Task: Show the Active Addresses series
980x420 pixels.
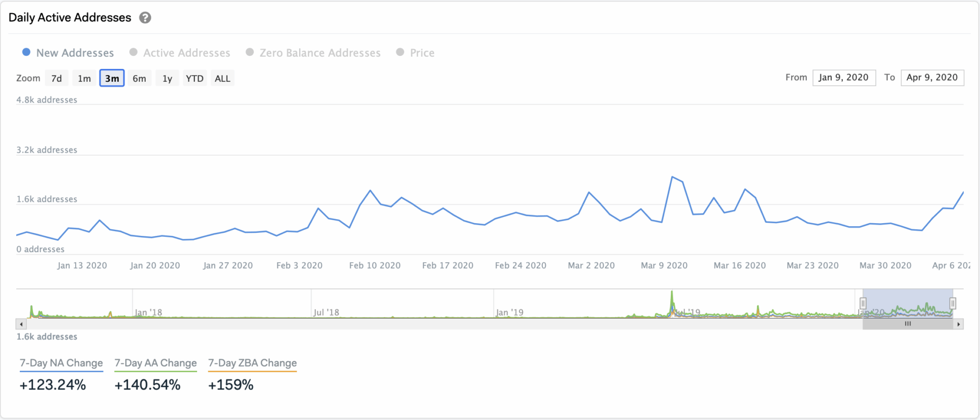Action: (x=180, y=53)
